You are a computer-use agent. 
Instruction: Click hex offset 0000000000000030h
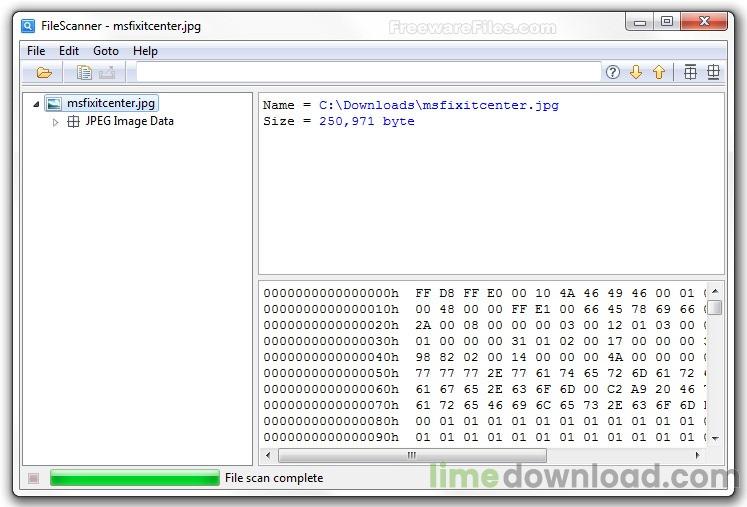click(331, 341)
